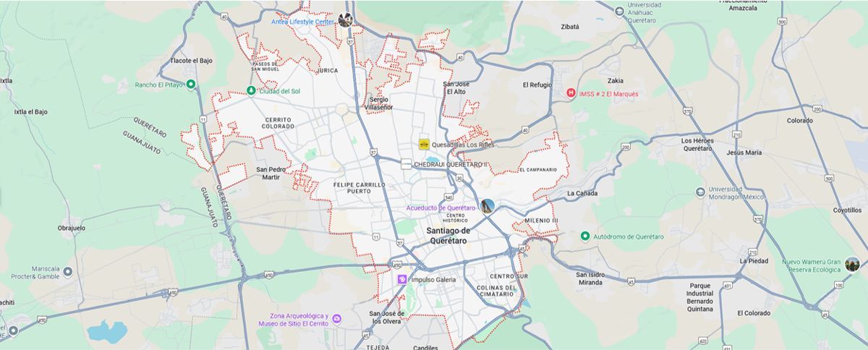
Task: Click the MILENIO III label
Action: tap(542, 220)
